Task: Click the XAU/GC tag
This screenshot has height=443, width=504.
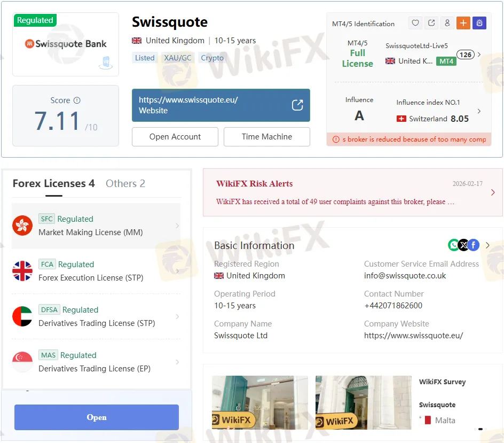Action: pos(178,58)
